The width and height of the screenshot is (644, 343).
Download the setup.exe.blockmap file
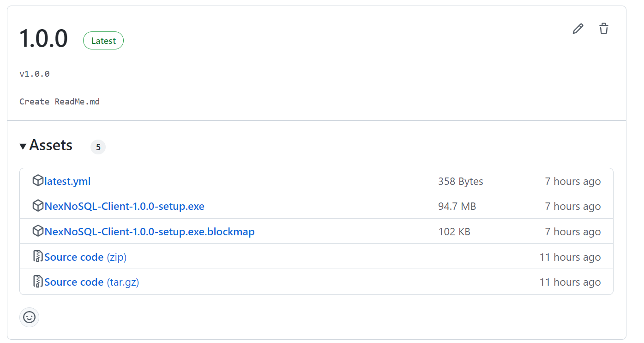pos(150,231)
